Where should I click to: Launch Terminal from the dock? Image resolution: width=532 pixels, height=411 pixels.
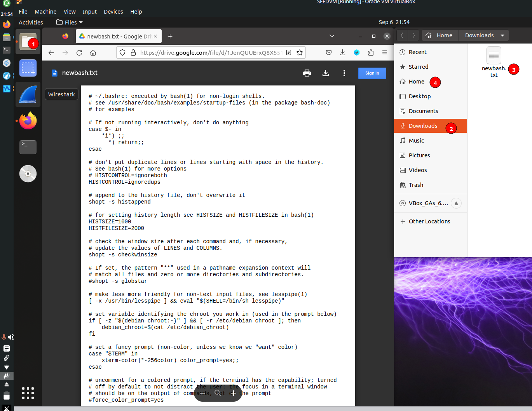[x=28, y=147]
